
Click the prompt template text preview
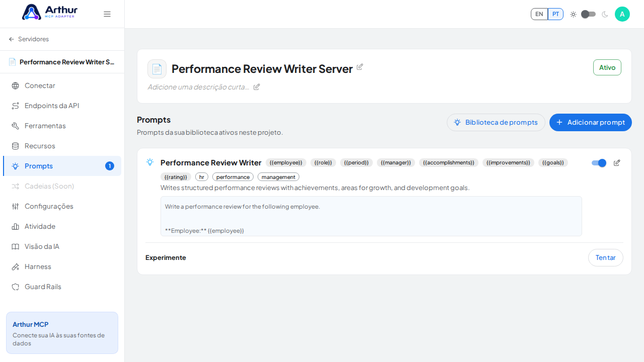[x=371, y=216]
